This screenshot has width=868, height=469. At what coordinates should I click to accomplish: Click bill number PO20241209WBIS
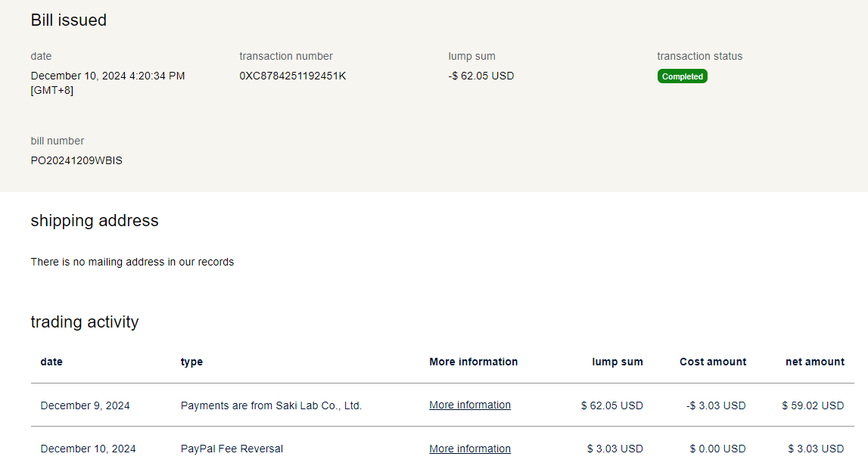click(76, 160)
